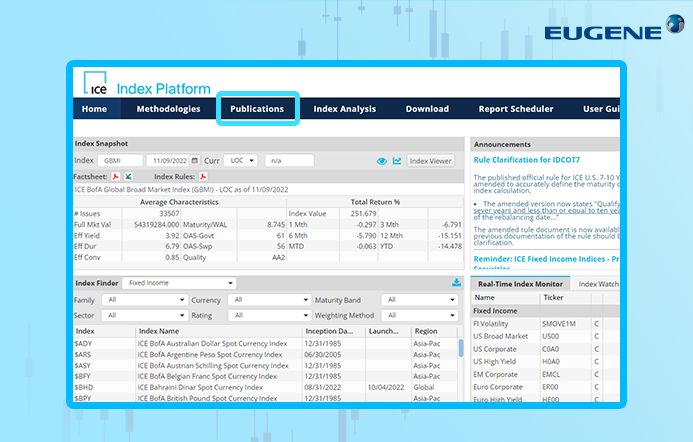Screen dimensions: 693x442
Task: Click the Eugene globe logo
Action: (675, 23)
